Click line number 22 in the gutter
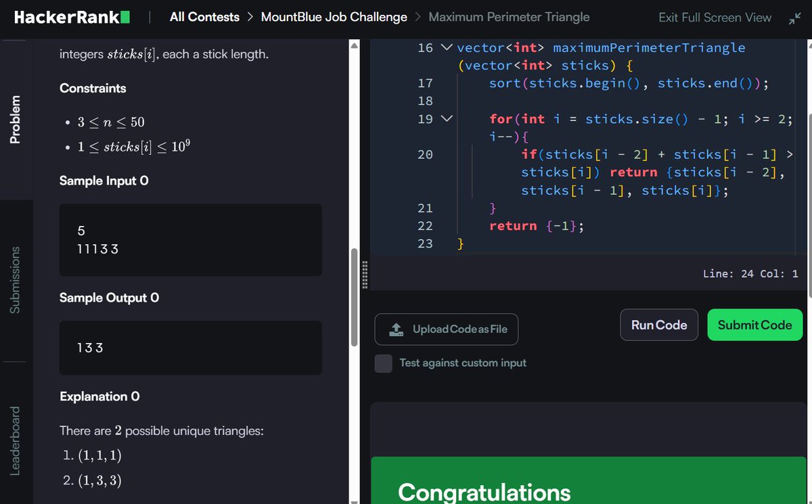Screen dimensions: 812x504 click(425, 226)
